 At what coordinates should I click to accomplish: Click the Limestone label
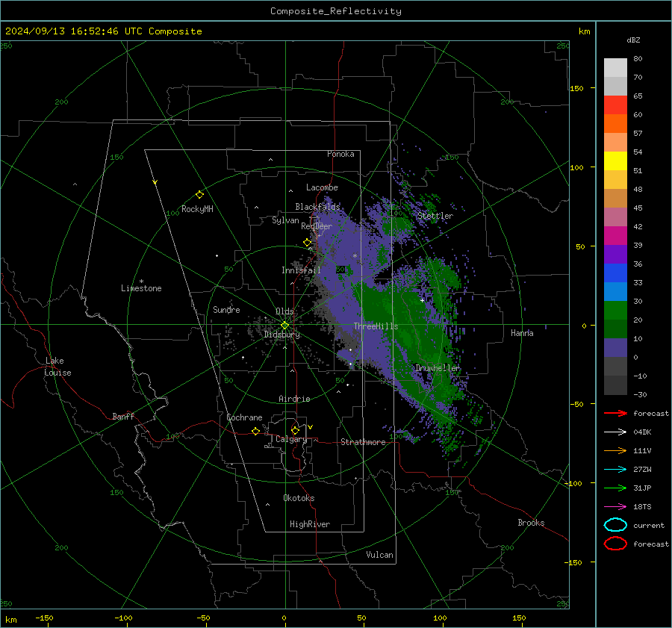pos(141,288)
